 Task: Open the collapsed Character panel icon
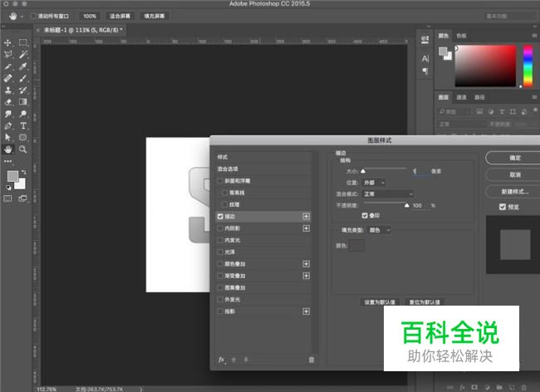(x=425, y=58)
